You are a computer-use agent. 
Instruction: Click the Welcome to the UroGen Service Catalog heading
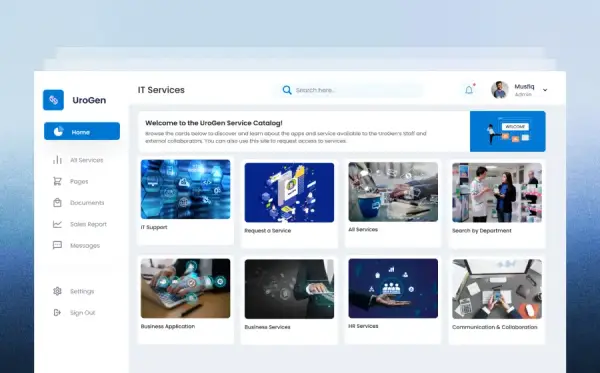[214, 123]
